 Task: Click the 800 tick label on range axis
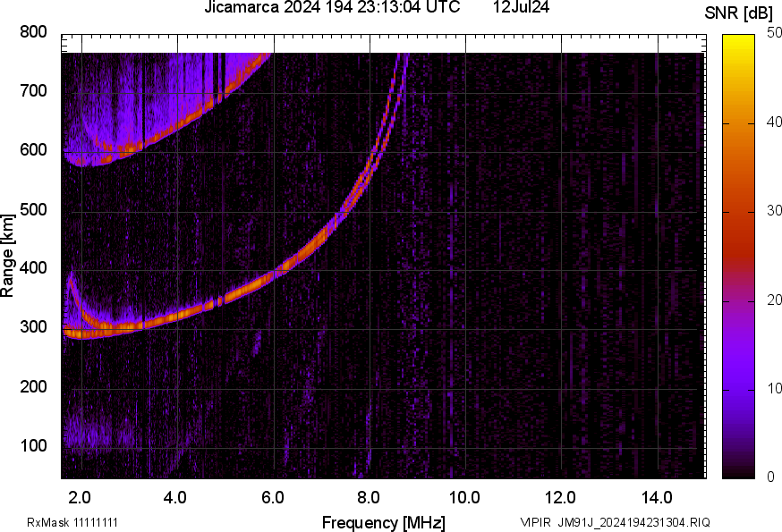(33, 32)
